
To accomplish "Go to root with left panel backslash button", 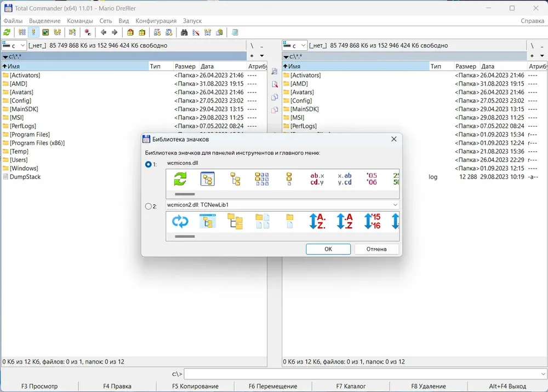I will (x=252, y=46).
